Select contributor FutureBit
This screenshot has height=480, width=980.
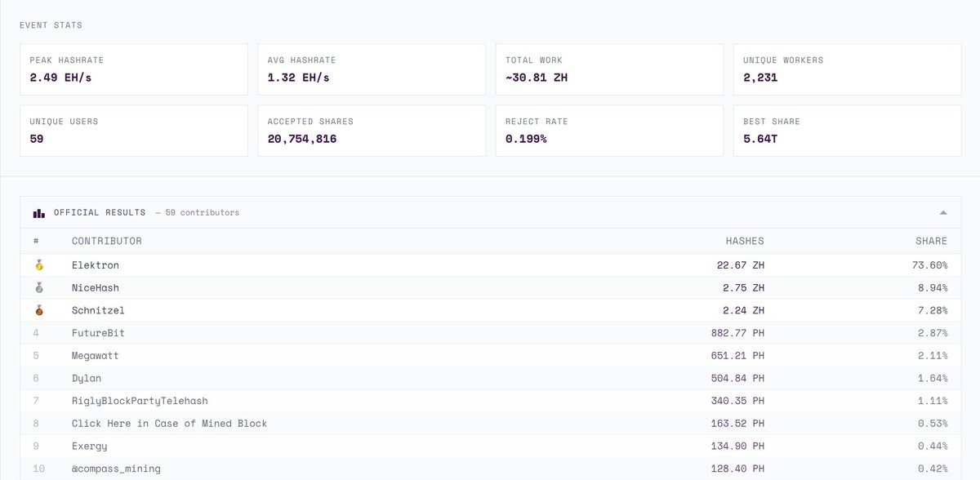(x=98, y=333)
